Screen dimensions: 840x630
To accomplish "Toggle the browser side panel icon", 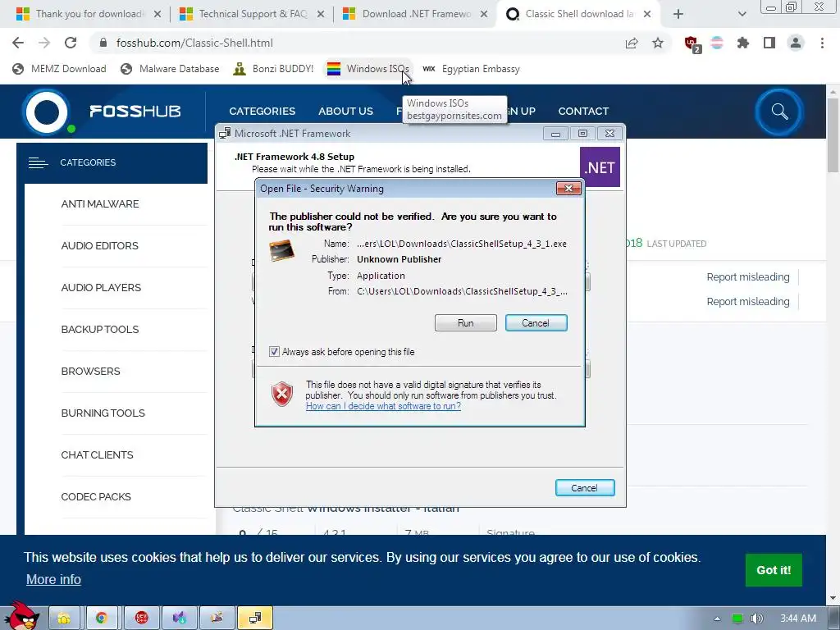I will point(769,43).
